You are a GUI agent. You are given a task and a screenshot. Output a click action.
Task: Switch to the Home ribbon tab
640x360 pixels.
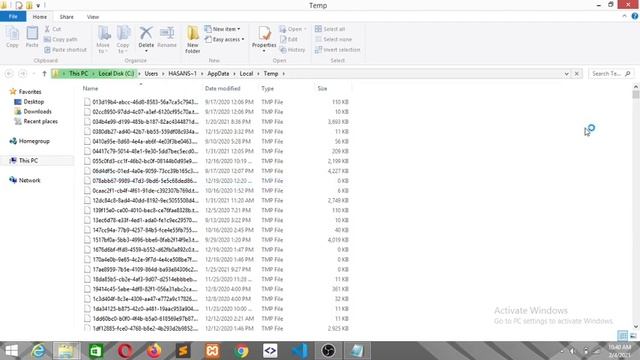[x=40, y=17]
